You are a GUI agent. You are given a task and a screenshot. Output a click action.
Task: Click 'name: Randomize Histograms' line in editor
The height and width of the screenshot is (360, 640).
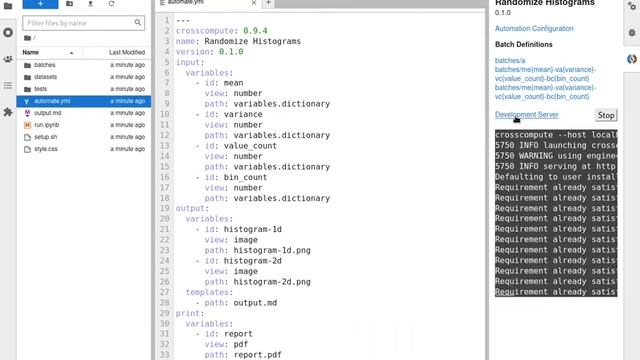point(238,41)
